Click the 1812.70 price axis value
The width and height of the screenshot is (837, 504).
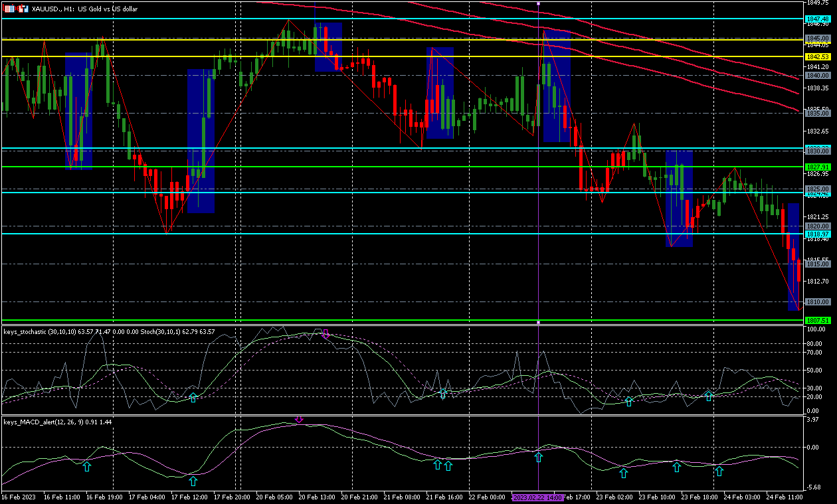(x=818, y=282)
